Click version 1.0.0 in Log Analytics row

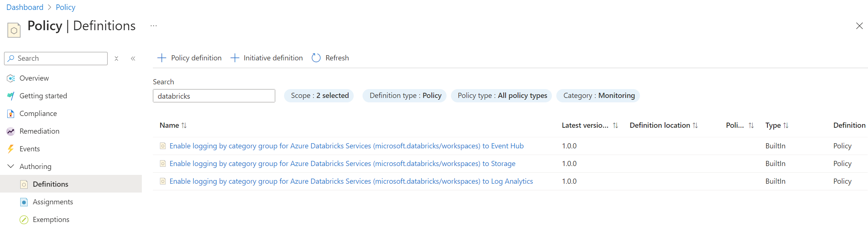[569, 181]
